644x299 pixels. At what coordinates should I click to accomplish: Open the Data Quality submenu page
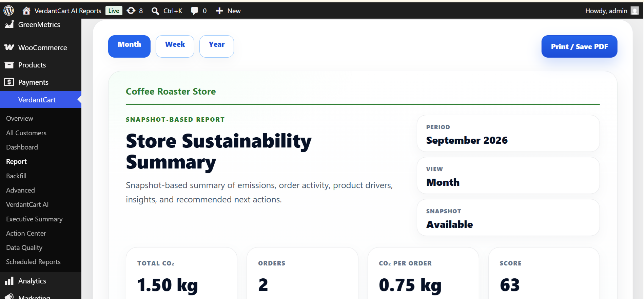point(24,247)
